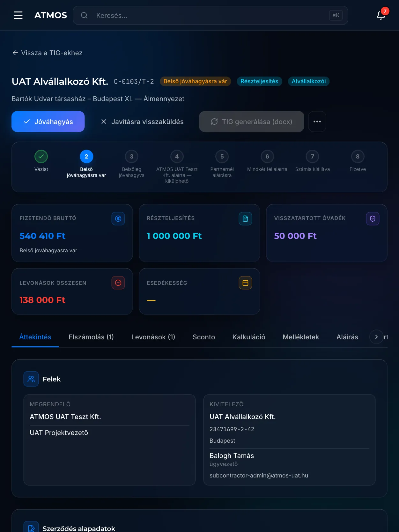Click the calendar icon in Esedékesség card
This screenshot has width=399, height=532.
245,283
